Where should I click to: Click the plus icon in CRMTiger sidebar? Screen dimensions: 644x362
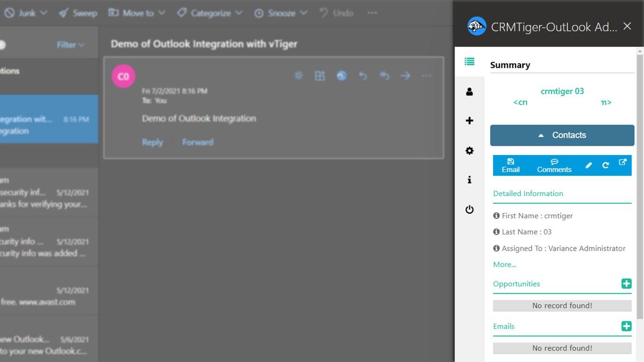(469, 121)
